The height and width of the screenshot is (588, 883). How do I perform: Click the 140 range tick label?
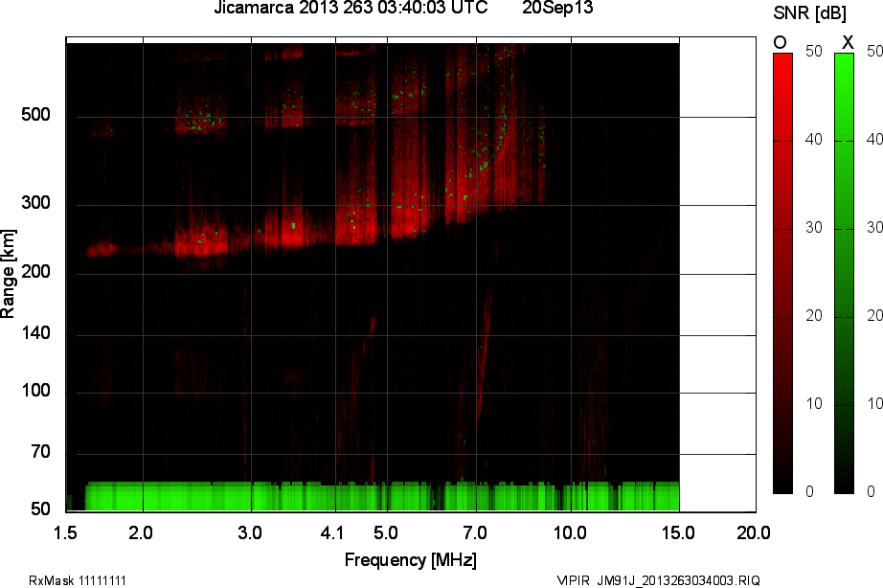[35, 333]
